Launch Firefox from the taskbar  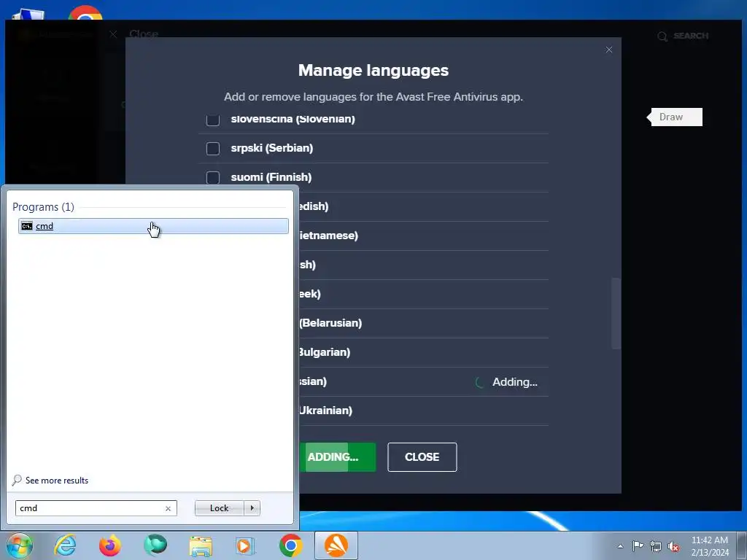(110, 545)
